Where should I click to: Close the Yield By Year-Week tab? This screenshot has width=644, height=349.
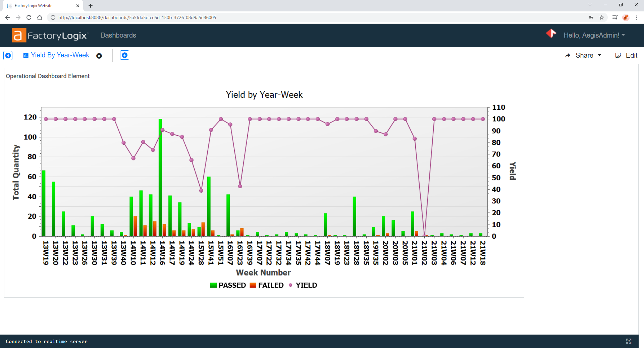click(99, 56)
